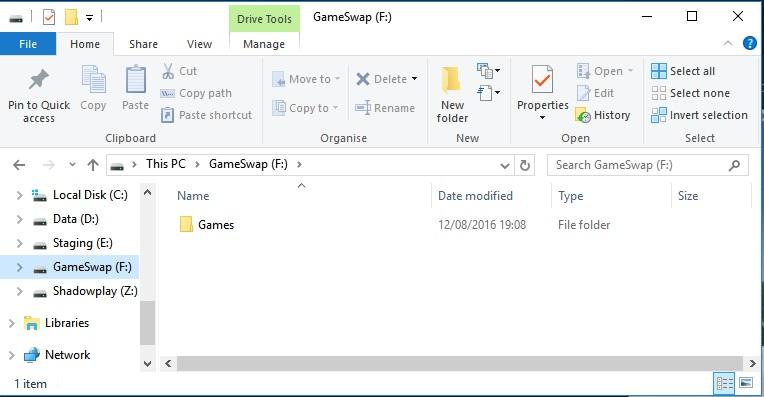This screenshot has height=397, width=764.
Task: Click the Select all icon
Action: click(x=659, y=71)
